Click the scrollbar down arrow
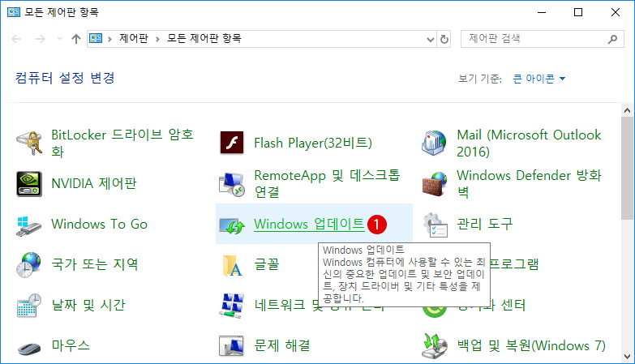635x364 pixels. coord(628,357)
